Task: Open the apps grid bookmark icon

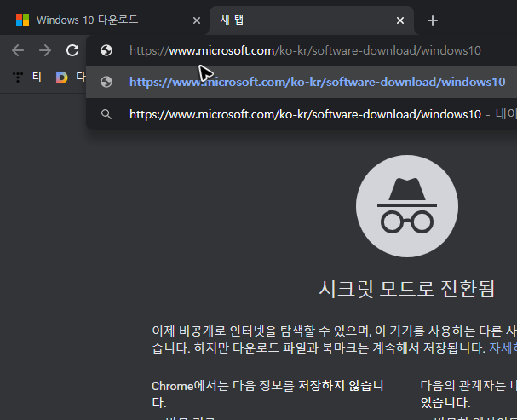Action: [x=18, y=78]
